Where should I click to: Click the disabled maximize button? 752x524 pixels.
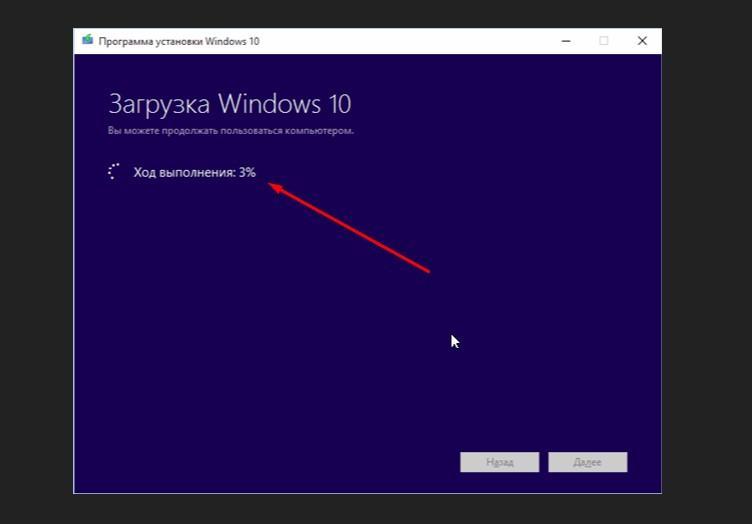(x=604, y=41)
